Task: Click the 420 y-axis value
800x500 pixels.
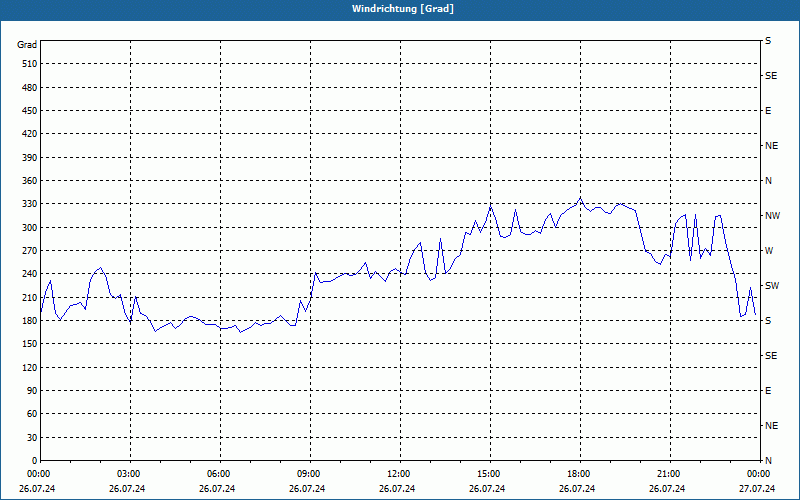Action: [x=29, y=134]
